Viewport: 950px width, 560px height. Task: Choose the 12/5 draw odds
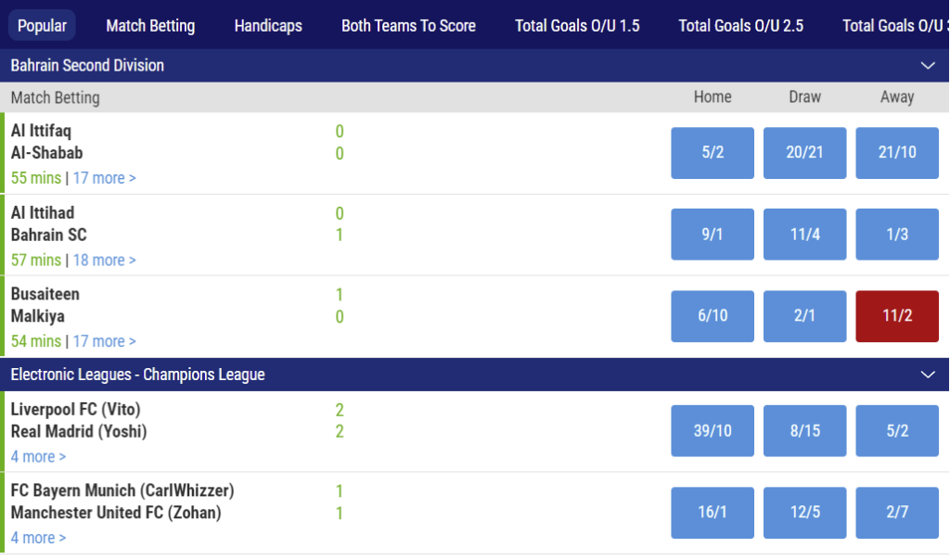(804, 512)
